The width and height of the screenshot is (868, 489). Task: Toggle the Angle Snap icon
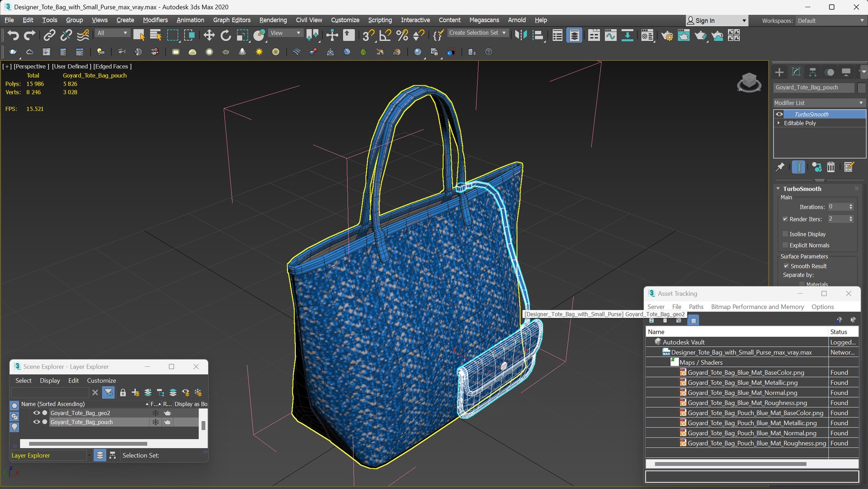(x=385, y=35)
